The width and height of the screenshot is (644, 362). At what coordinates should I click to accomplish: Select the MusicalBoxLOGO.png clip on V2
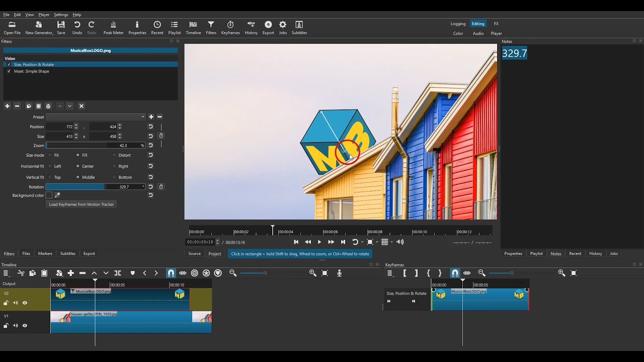(x=120, y=300)
